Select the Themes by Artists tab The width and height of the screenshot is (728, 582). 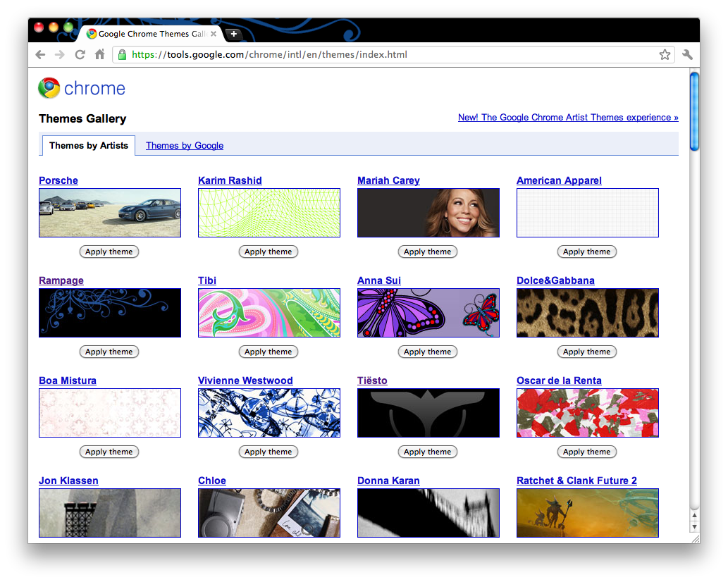[88, 145]
